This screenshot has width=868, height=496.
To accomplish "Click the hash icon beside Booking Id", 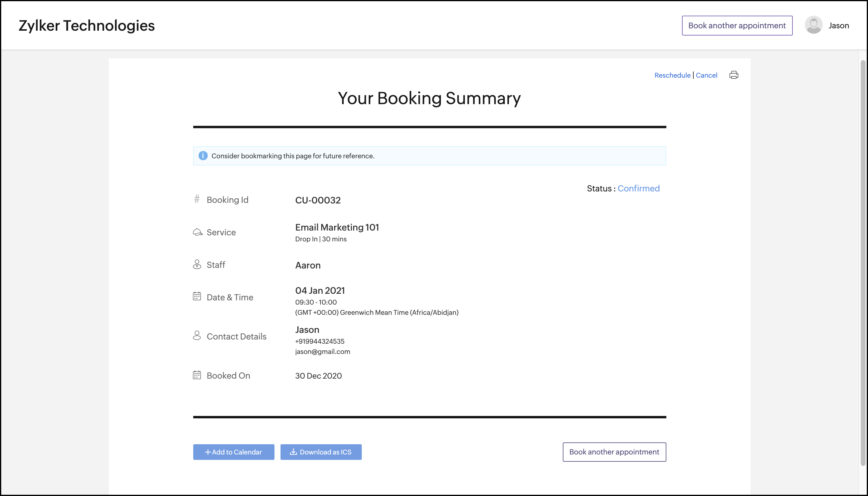I will pos(197,199).
